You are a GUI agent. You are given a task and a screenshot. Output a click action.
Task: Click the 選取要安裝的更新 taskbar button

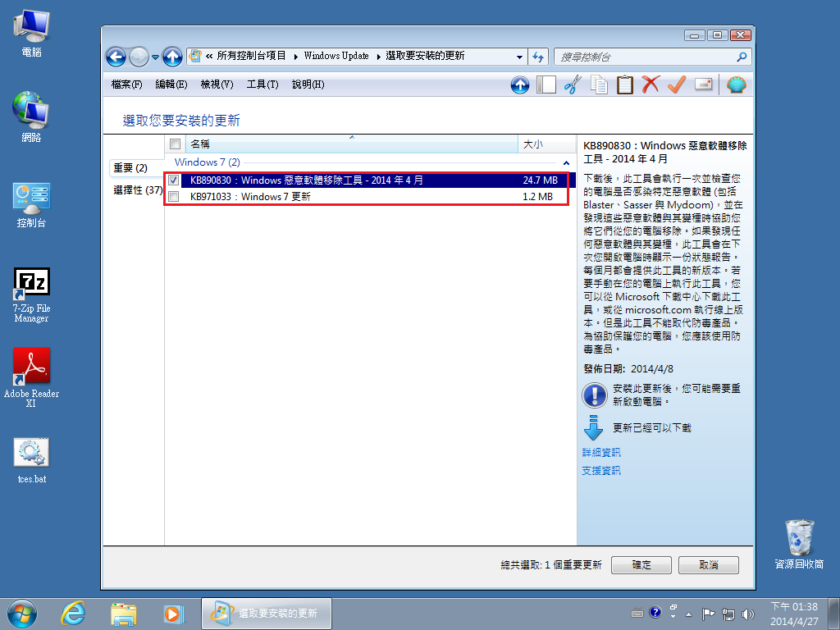click(x=267, y=614)
